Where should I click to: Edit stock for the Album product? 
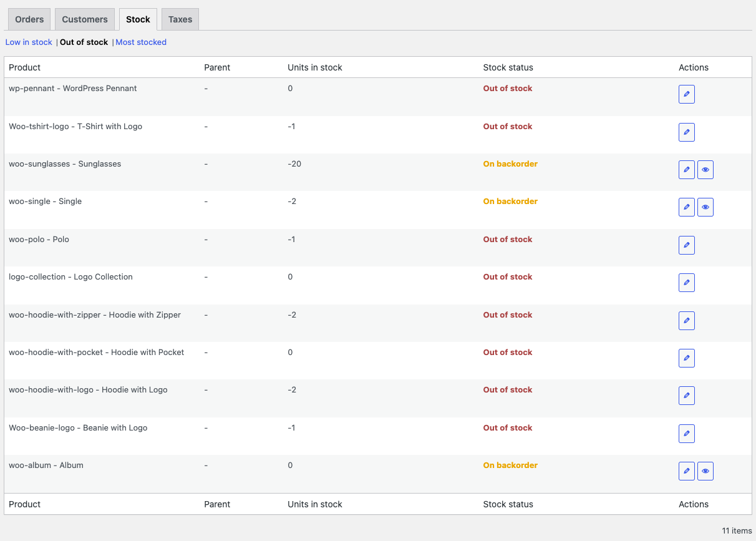pos(686,470)
